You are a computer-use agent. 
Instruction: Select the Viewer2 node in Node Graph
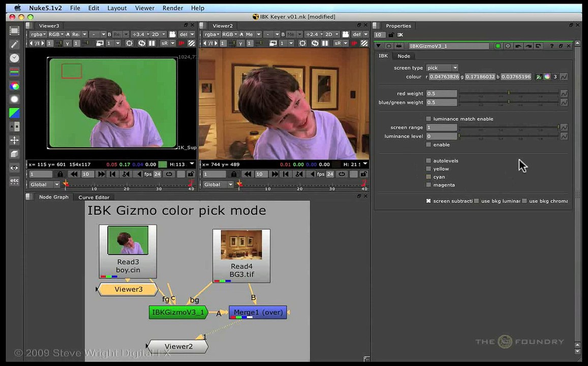point(178,347)
